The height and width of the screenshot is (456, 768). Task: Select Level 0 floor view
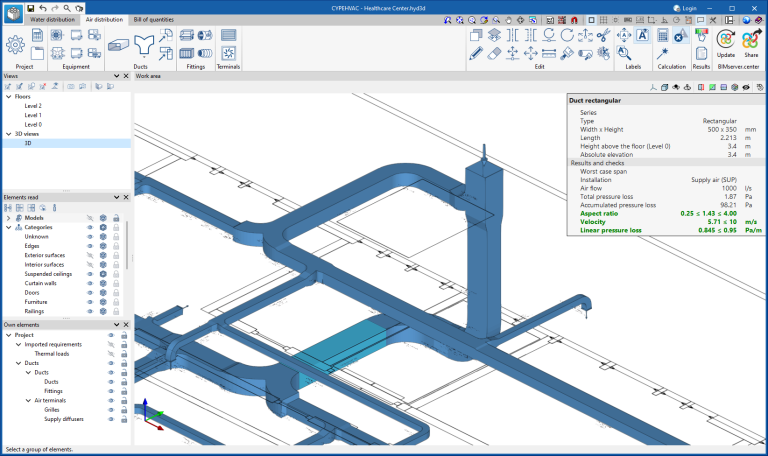tap(33, 124)
